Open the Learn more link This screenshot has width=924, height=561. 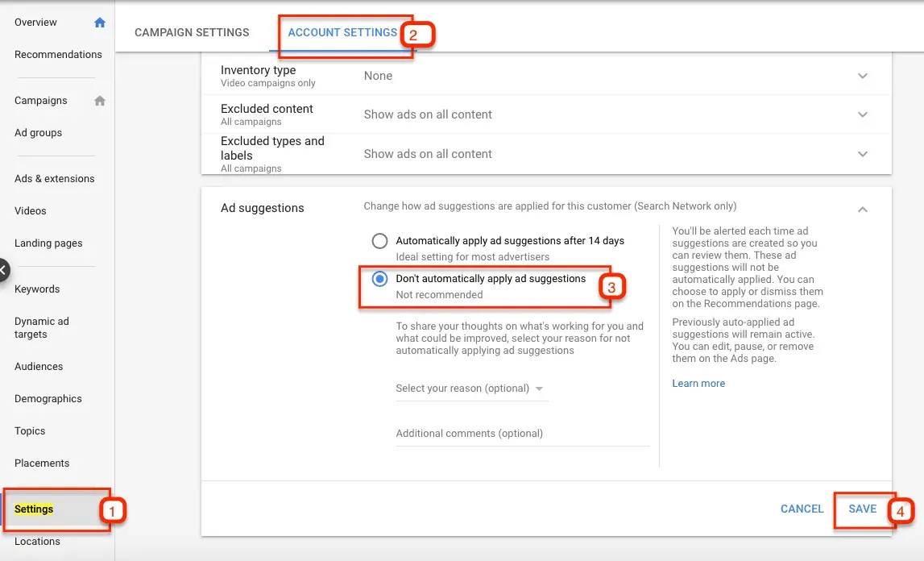tap(698, 383)
